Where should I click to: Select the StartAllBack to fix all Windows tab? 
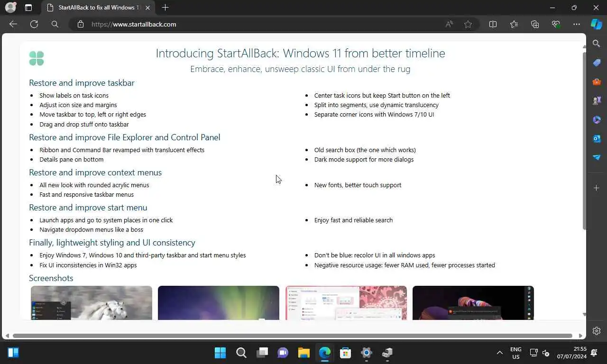99,8
